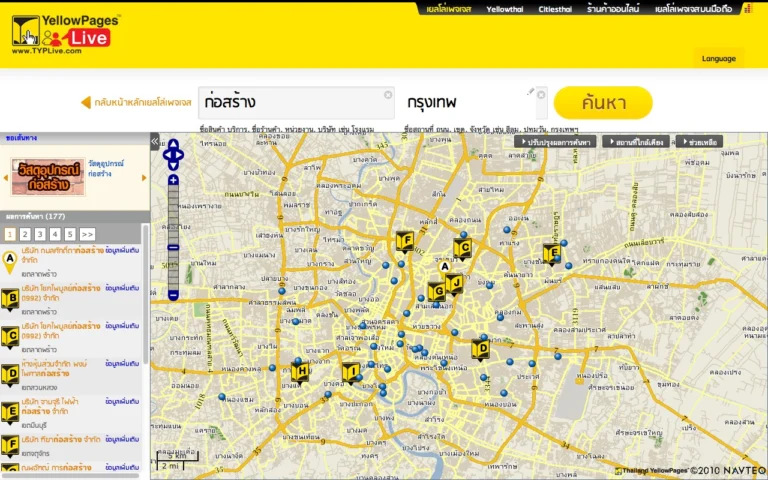The image size is (768, 480).
Task: Click the upper part of zoom slider track
Action: point(173,213)
